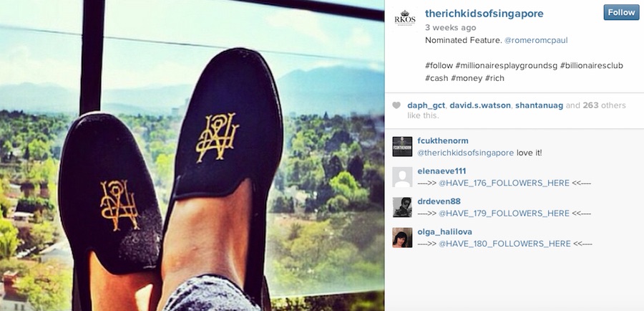644x311 pixels.
Task: Open liker daph_gct profile
Action: tap(426, 106)
